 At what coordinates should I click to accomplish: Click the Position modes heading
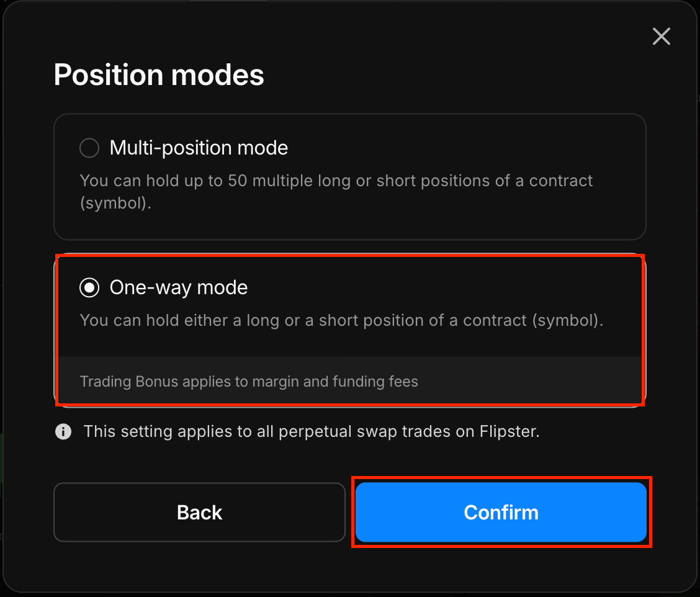point(159,74)
